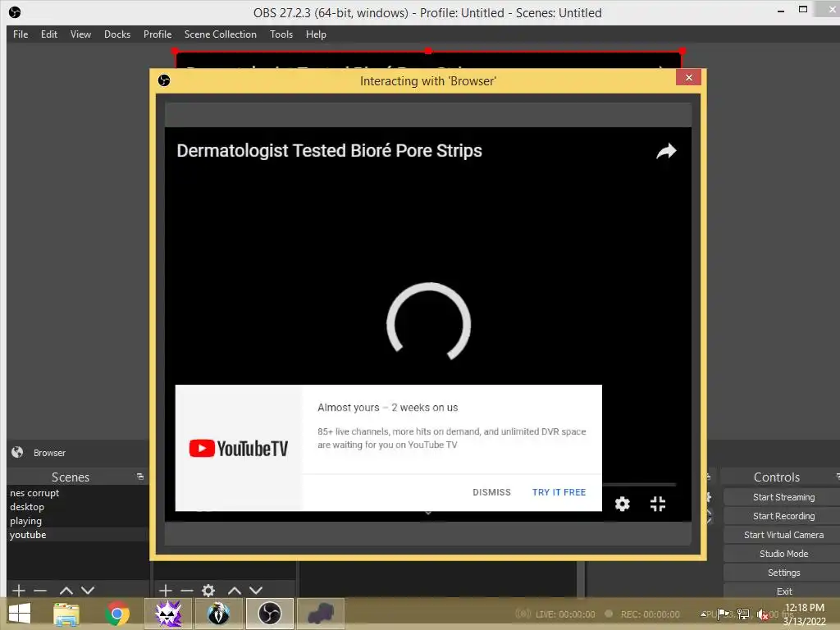Click Start Streaming

point(783,497)
